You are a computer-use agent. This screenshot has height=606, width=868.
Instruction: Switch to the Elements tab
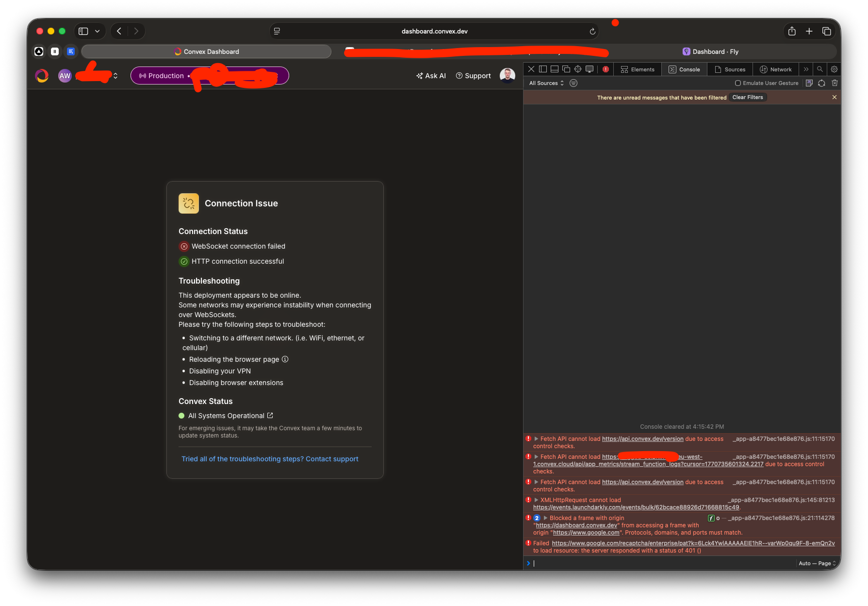tap(637, 69)
